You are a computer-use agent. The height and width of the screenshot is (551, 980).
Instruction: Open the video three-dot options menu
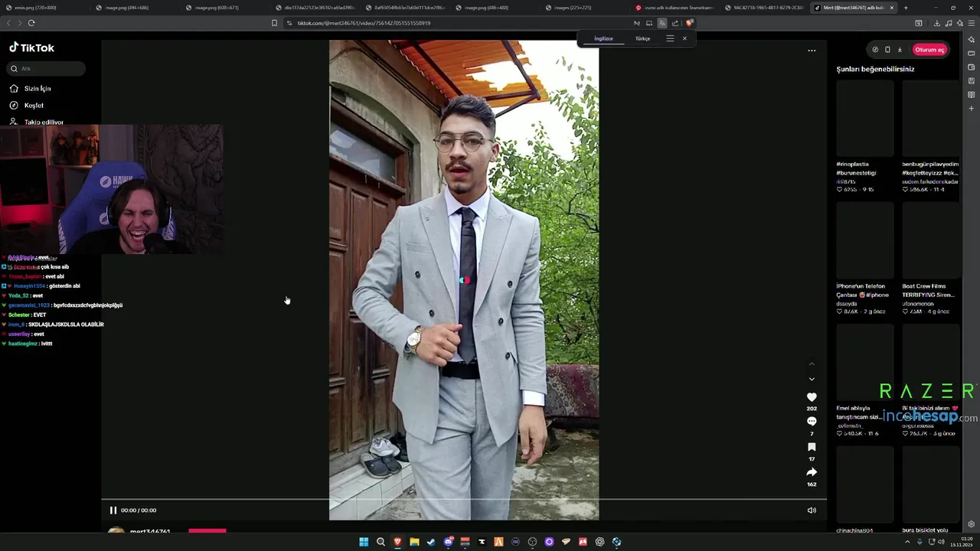pyautogui.click(x=812, y=51)
